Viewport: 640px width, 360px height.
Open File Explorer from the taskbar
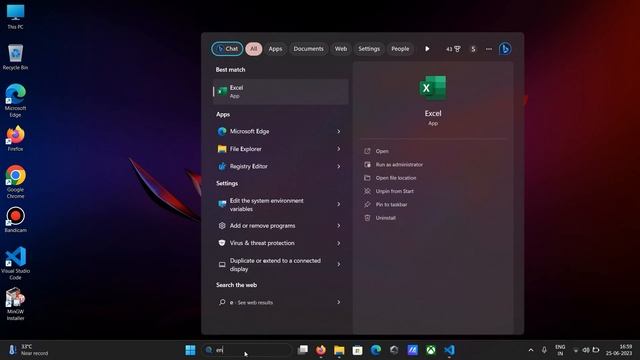(339, 350)
